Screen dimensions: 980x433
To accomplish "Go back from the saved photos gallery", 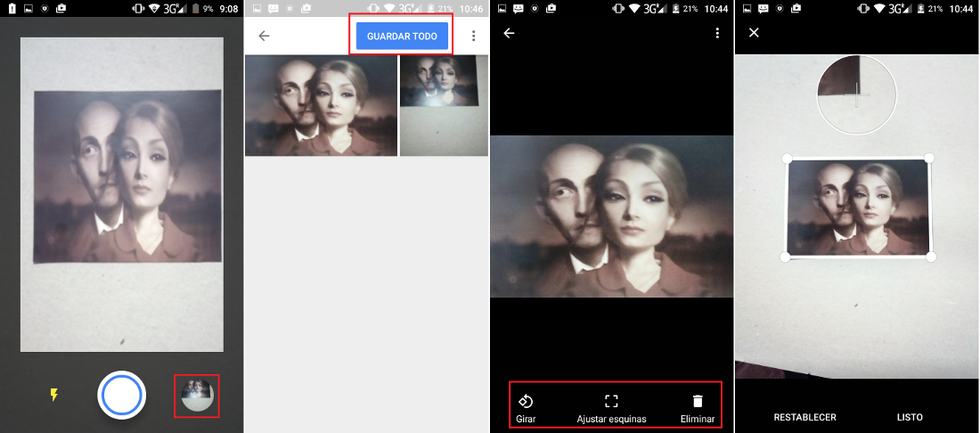I will tap(264, 36).
